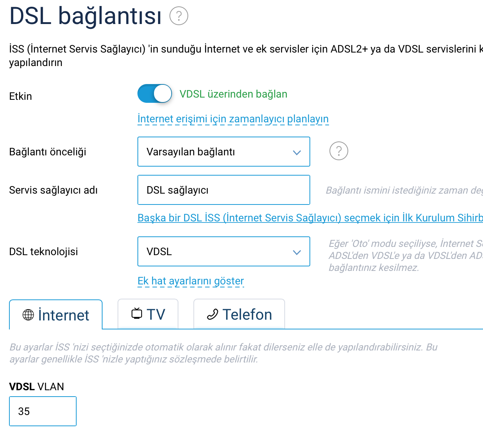Click the chevron arrow in Bağlantı önceliği box
Viewport: 483px width, 448px height.
297,152
